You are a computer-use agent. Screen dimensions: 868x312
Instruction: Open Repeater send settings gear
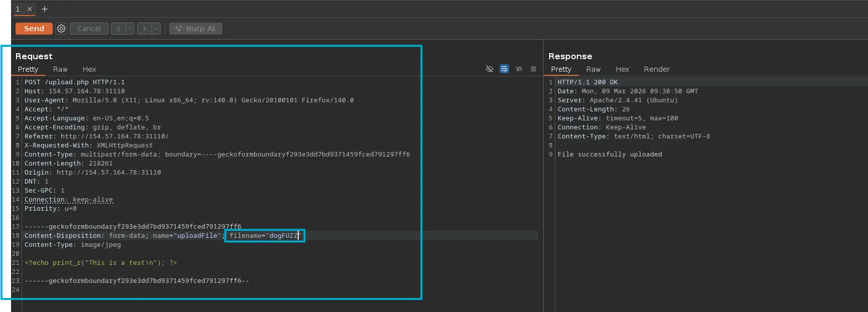tap(61, 29)
